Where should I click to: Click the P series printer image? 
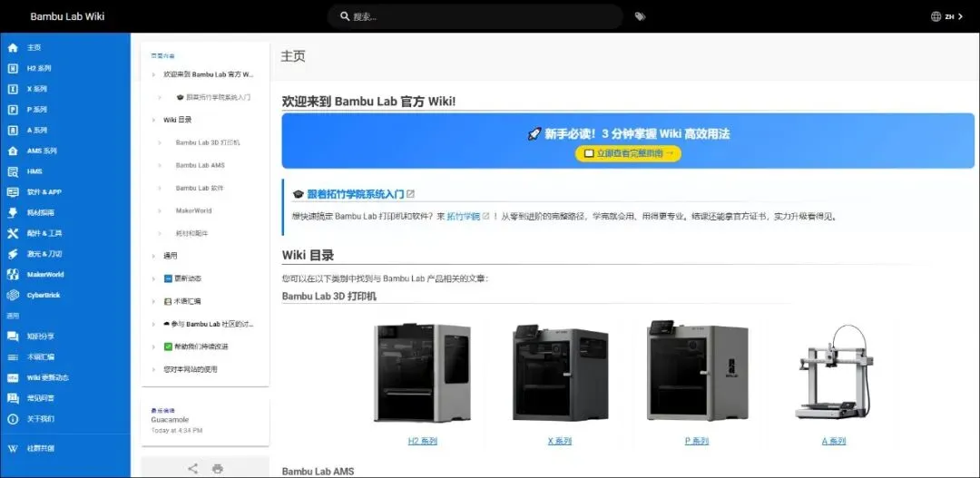[x=696, y=371]
